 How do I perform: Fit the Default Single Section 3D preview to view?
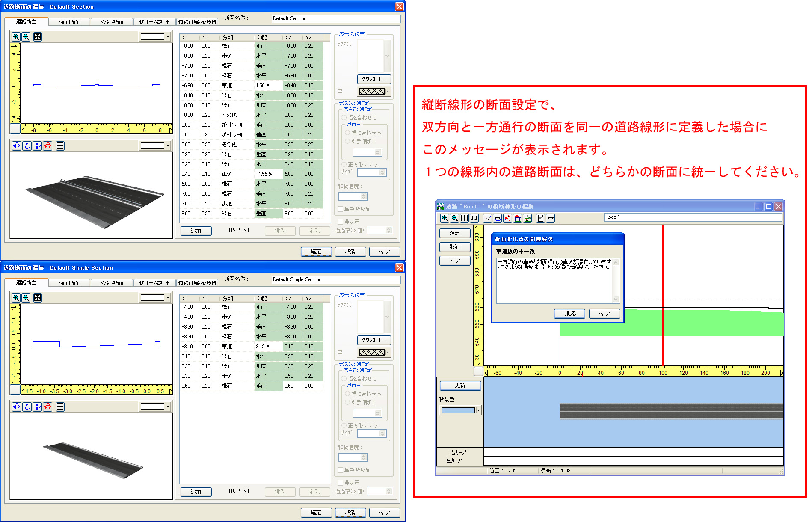(x=60, y=407)
